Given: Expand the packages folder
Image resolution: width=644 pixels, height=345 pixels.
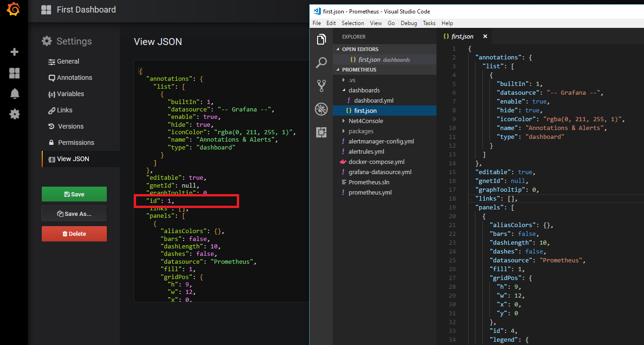Looking at the screenshot, I should (384, 131).
